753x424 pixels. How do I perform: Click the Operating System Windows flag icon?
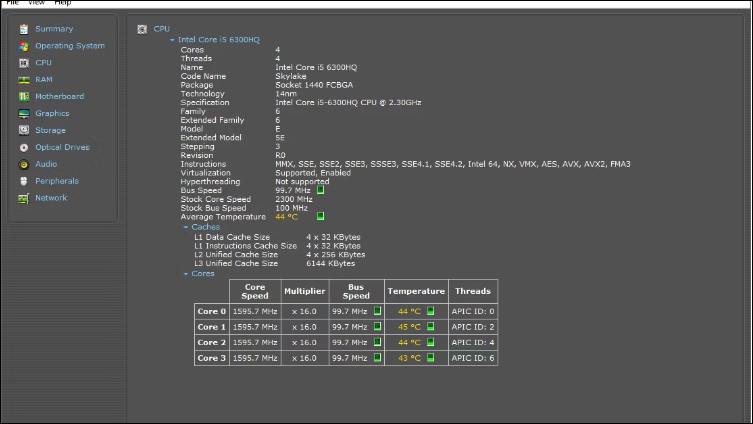(x=24, y=46)
